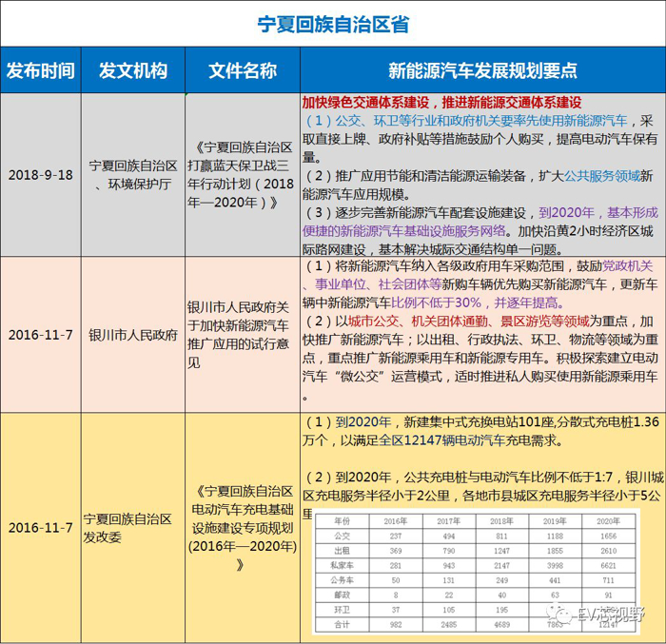Viewport: 666px width, 644px height.
Task: Click purple text 比例不低于30%，并逐年提高
Action: click(478, 302)
